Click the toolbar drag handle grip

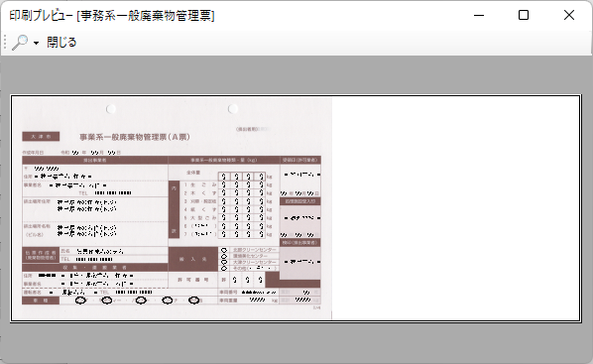tap(5, 42)
